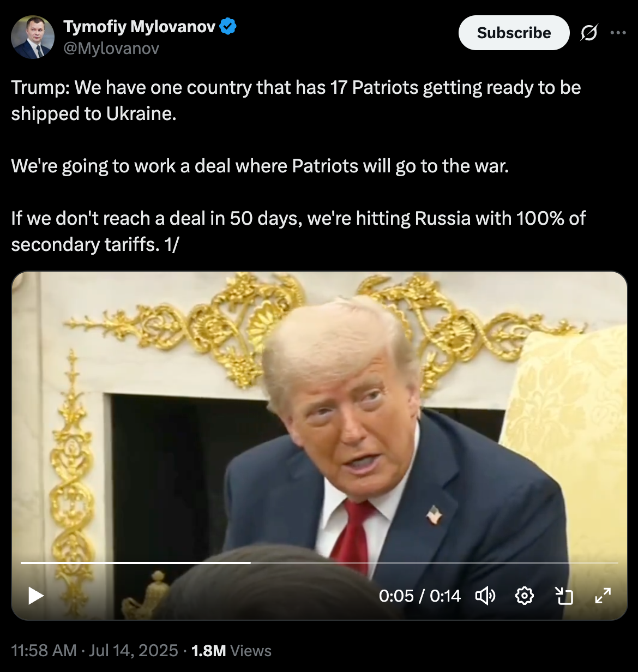Click the 0:05 / 0:14 time display

(420, 596)
